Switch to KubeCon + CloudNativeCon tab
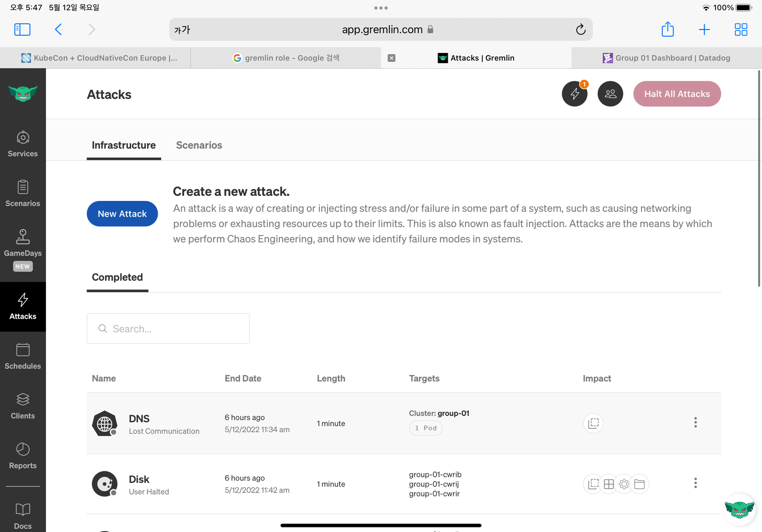 pyautogui.click(x=95, y=58)
